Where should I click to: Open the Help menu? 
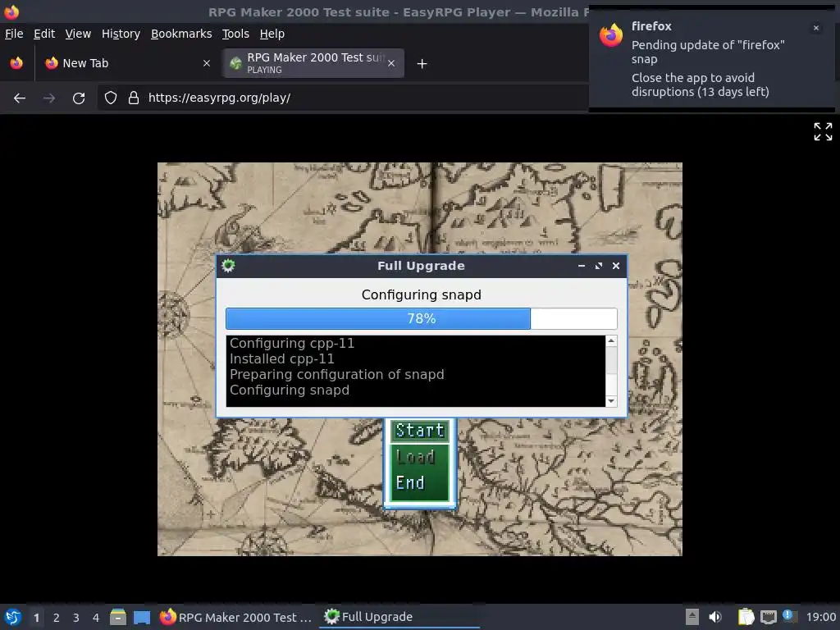coord(272,34)
